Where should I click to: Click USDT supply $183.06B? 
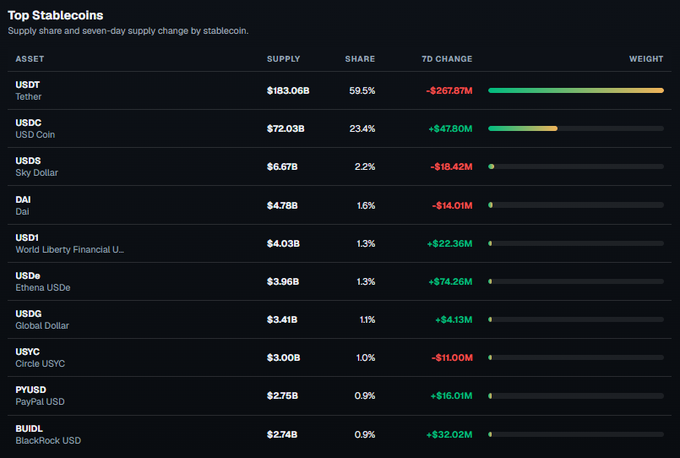288,91
